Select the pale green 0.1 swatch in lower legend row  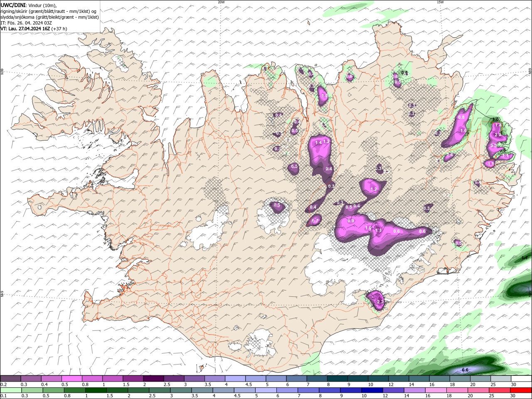[x=11, y=390]
